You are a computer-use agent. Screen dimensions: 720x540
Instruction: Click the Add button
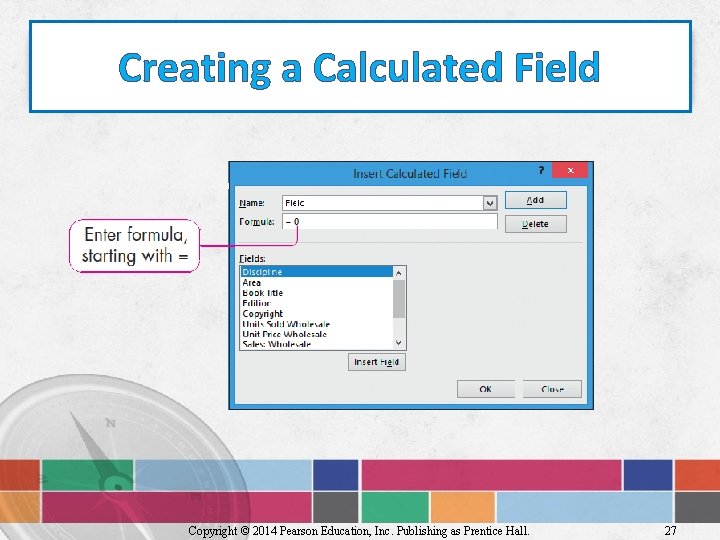535,200
